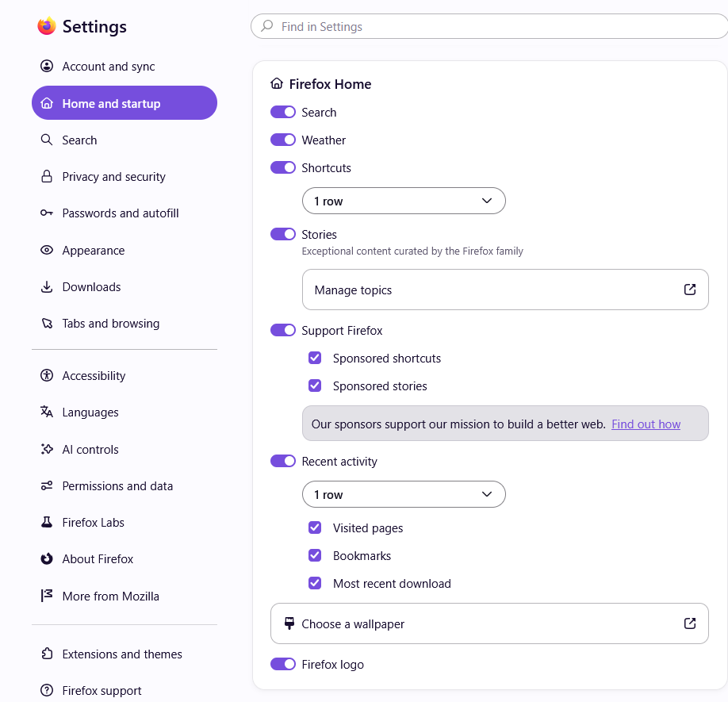Click the flag icon for More from Mozilla
Screen dimensions: 728x702
click(x=47, y=596)
